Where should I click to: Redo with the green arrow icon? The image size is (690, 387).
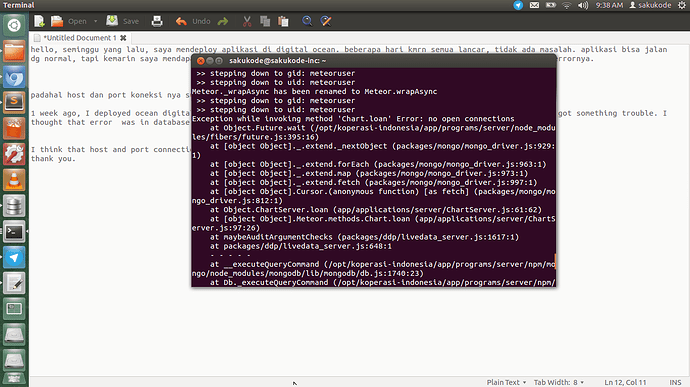pos(223,21)
